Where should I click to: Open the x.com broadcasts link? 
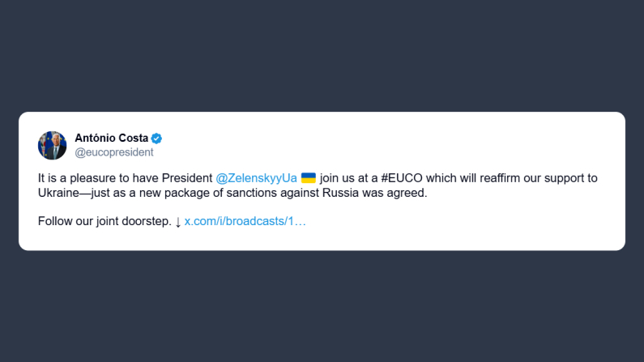pos(245,221)
